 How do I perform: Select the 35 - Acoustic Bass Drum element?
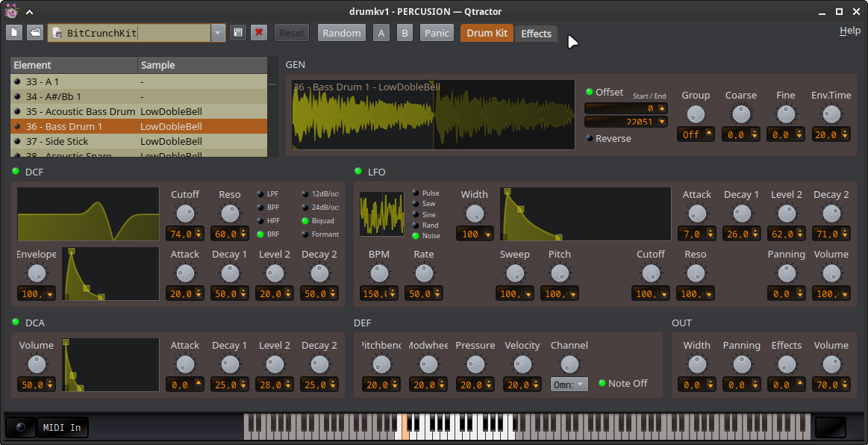coord(75,111)
